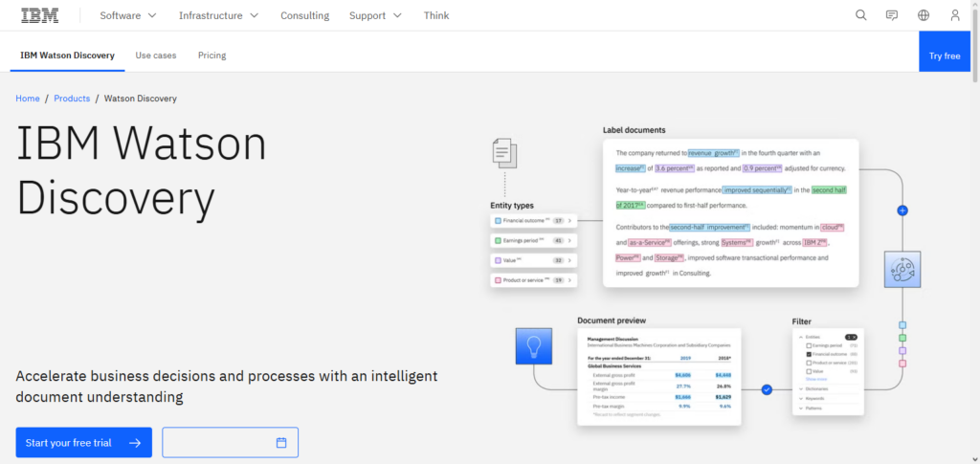Click Start your free trial button
This screenshot has height=464, width=980.
coord(84,443)
